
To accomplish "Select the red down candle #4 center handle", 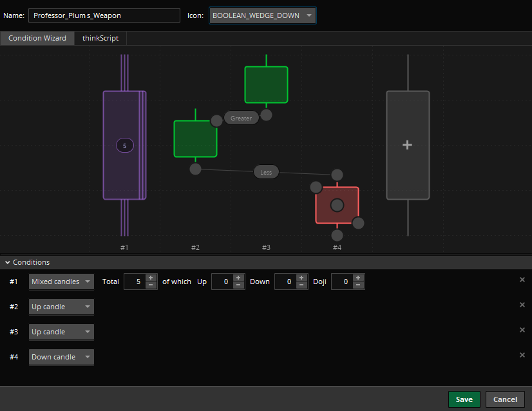I will click(337, 205).
